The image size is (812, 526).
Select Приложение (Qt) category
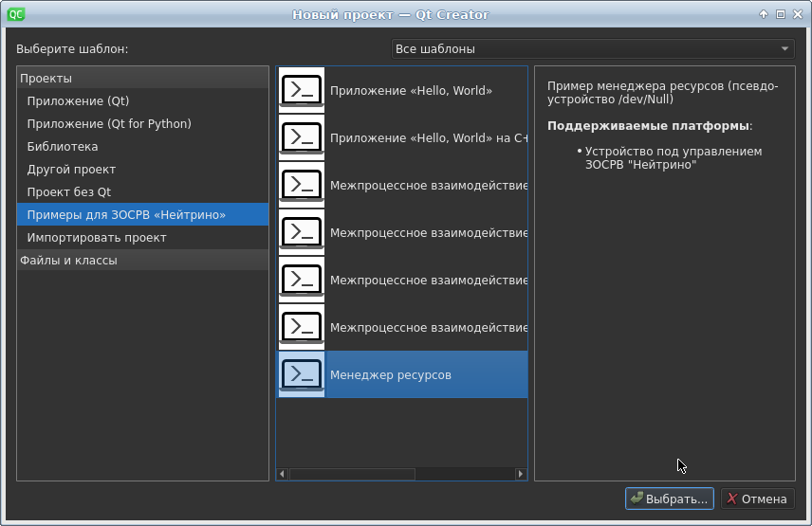(x=78, y=101)
